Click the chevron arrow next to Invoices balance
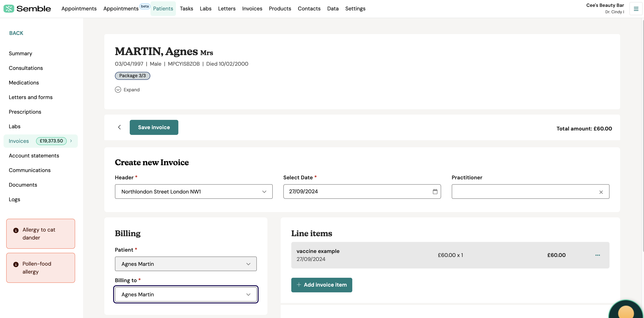Image resolution: width=644 pixels, height=318 pixels. [x=71, y=141]
